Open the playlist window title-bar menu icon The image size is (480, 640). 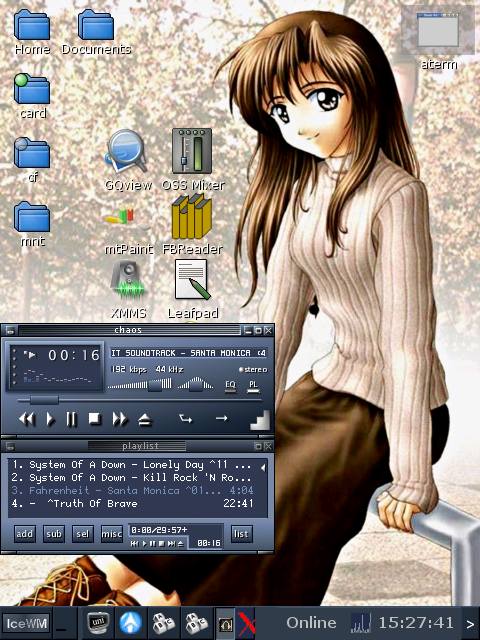[x=10, y=446]
